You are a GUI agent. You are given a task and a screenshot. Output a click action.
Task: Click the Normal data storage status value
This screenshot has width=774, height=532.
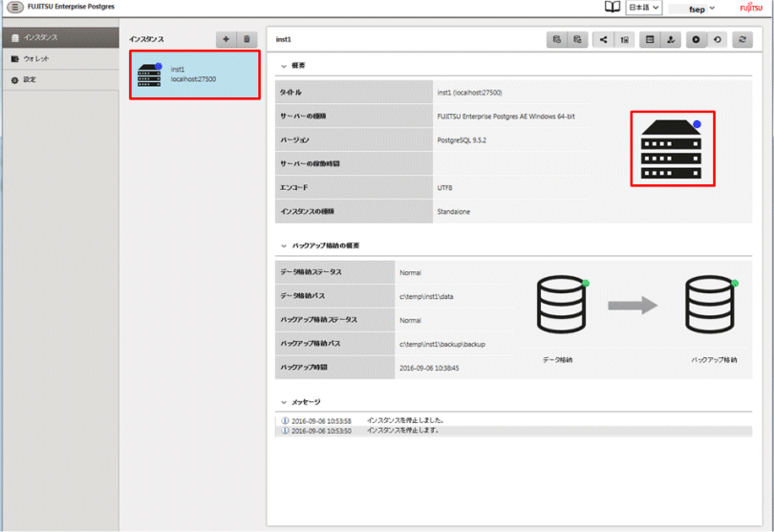tap(410, 273)
